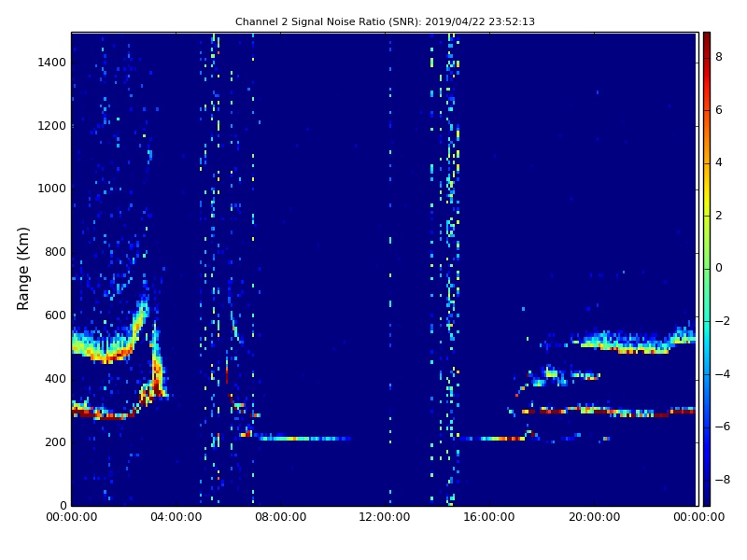Click the echo layer near 21:00 at 500 km
Viewport: 747px width, 560px height.
[x=634, y=342]
